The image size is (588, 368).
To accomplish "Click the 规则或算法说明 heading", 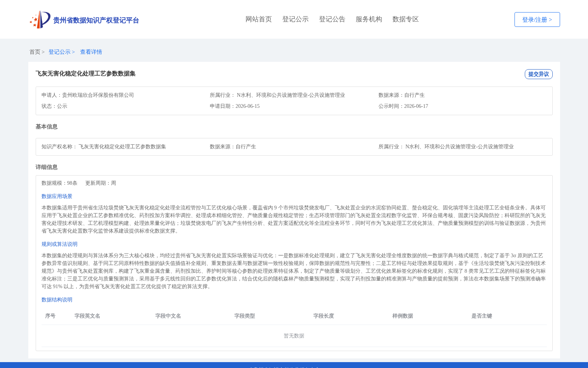I will click(60, 244).
